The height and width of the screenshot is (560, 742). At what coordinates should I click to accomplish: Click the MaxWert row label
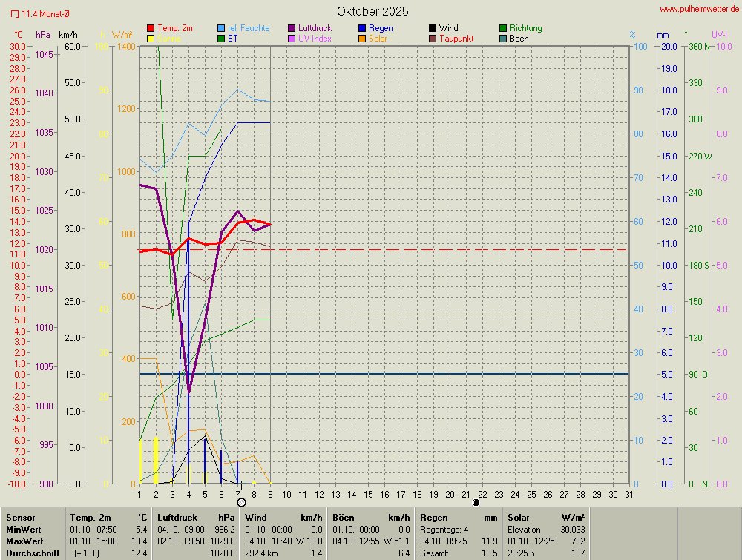[23, 541]
